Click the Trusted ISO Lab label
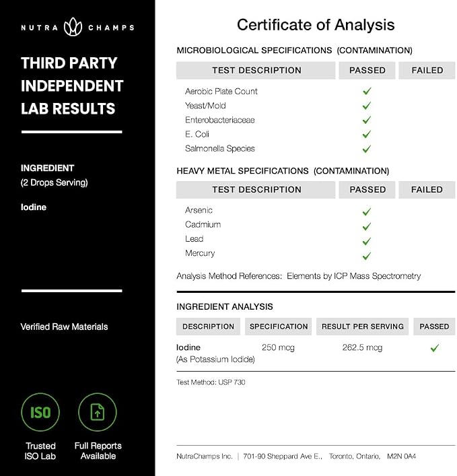 tap(40, 451)
